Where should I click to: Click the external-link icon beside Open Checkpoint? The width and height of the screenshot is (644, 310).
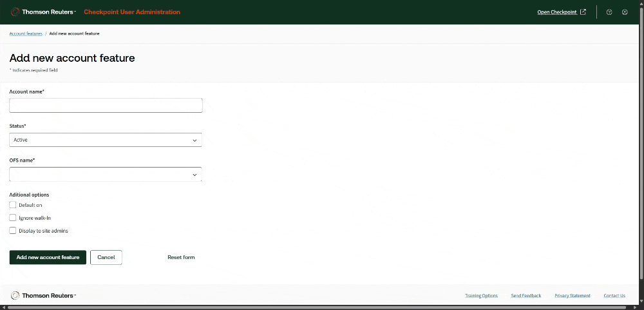pyautogui.click(x=583, y=12)
